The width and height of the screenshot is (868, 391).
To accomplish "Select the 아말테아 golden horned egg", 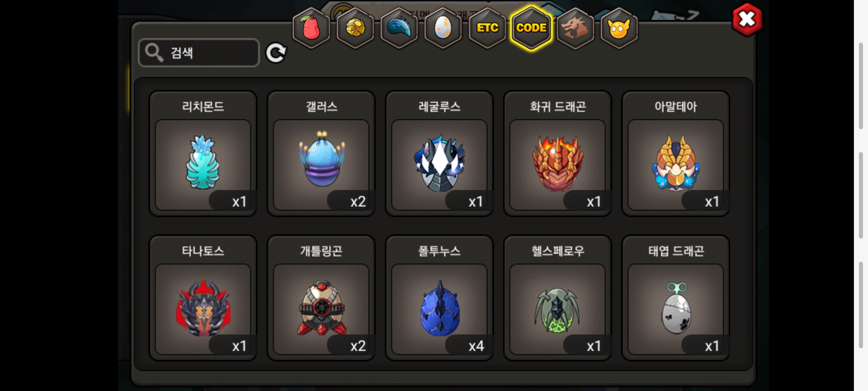I will (x=676, y=154).
